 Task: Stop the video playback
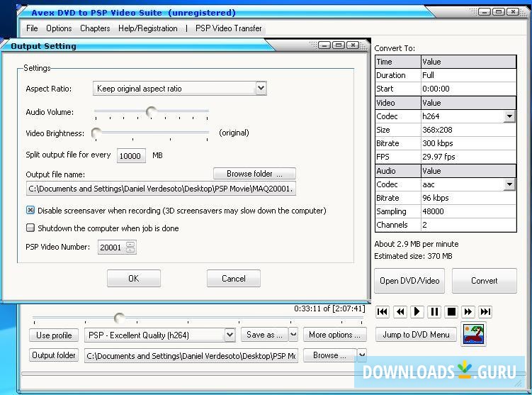[451, 312]
